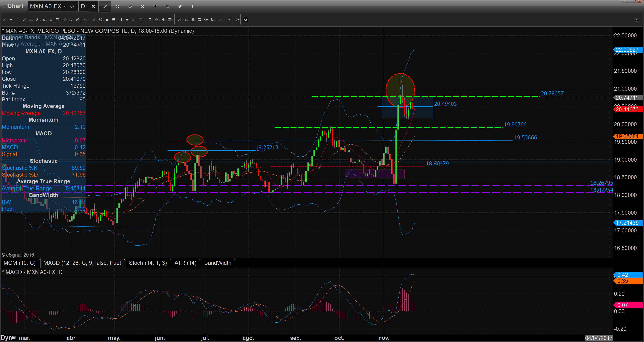
Task: Open the chat message icon
Action: click(167, 6)
